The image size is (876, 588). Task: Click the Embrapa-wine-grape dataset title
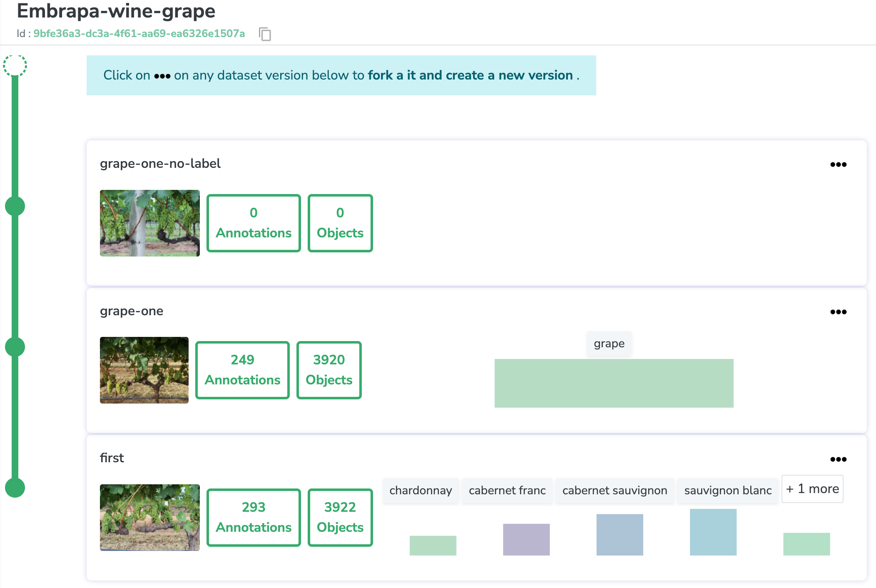pos(116,11)
